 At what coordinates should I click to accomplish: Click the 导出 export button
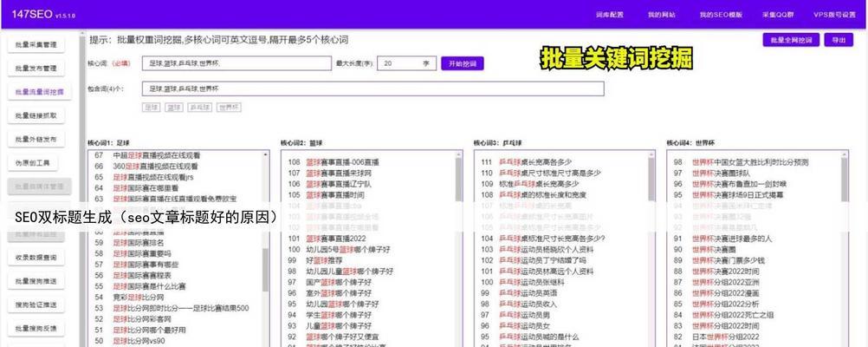pyautogui.click(x=839, y=40)
